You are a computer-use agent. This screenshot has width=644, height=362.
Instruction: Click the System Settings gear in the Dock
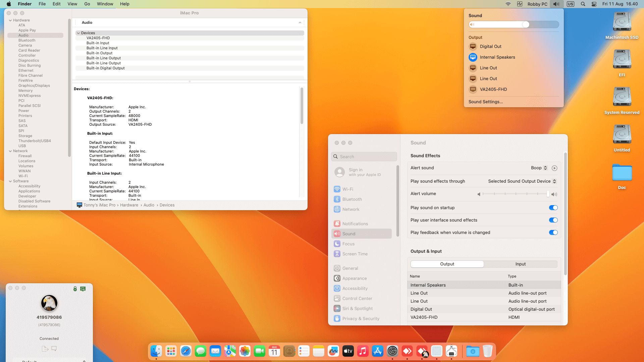coord(392,351)
